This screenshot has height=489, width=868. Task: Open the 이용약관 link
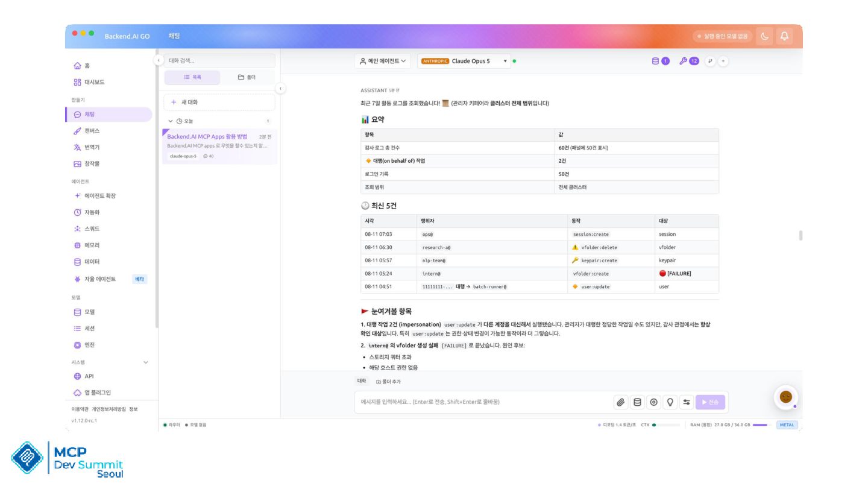click(x=80, y=409)
